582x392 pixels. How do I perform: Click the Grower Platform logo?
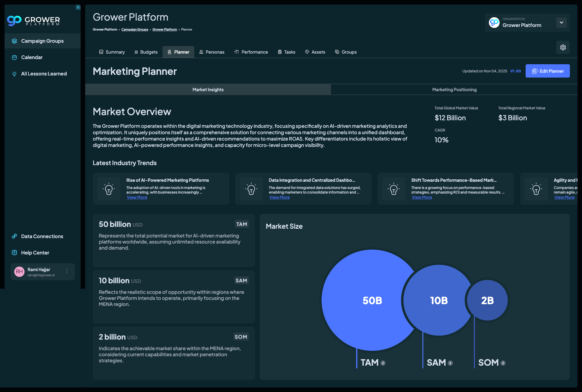coord(33,21)
